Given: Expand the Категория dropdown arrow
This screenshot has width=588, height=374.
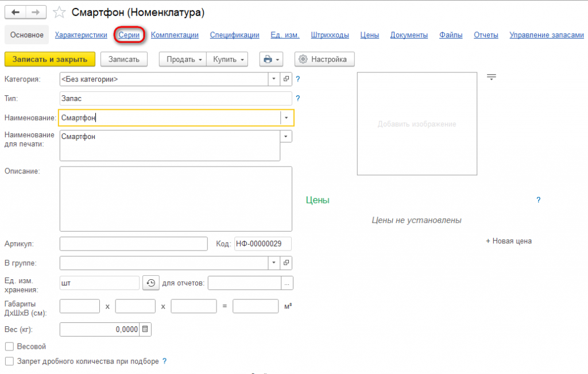Looking at the screenshot, I should pyautogui.click(x=274, y=79).
